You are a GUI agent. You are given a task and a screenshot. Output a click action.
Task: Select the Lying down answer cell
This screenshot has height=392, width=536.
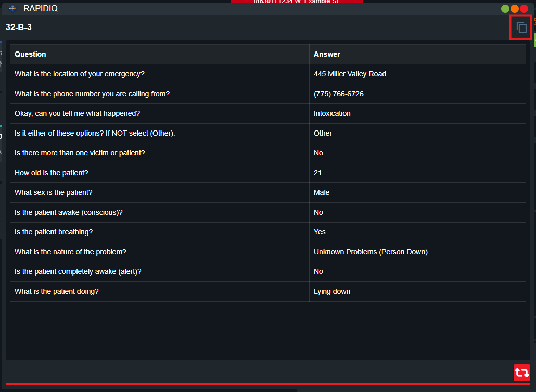point(332,291)
